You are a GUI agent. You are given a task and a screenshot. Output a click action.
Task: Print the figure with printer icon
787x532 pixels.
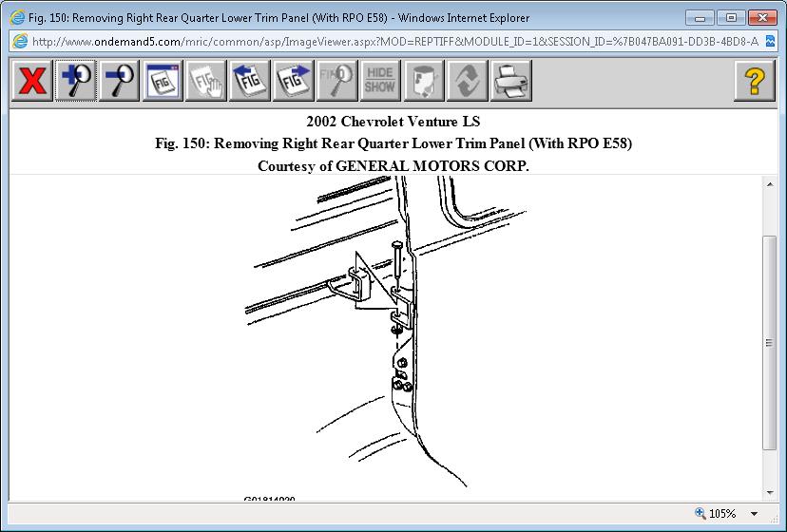click(510, 81)
